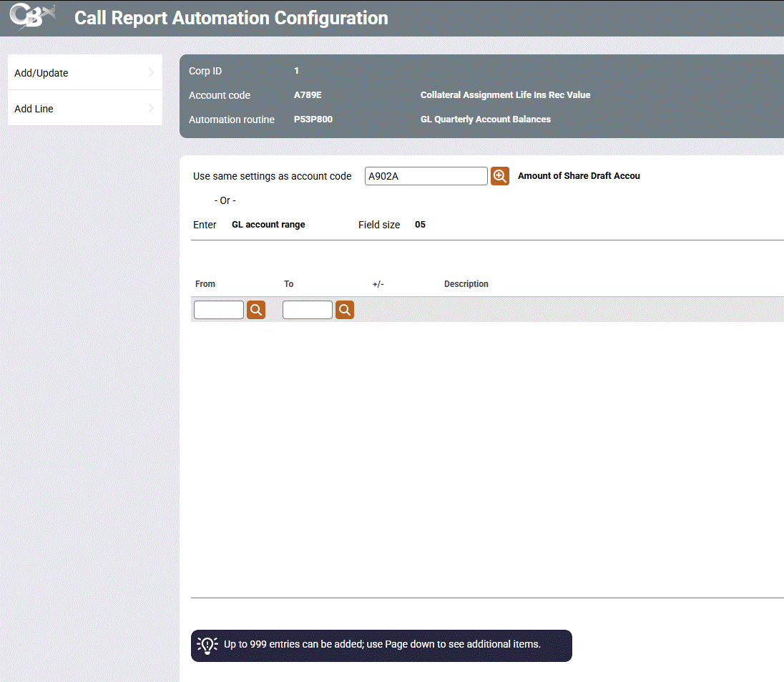This screenshot has height=682, width=784.
Task: Click the From column header
Action: coord(205,284)
